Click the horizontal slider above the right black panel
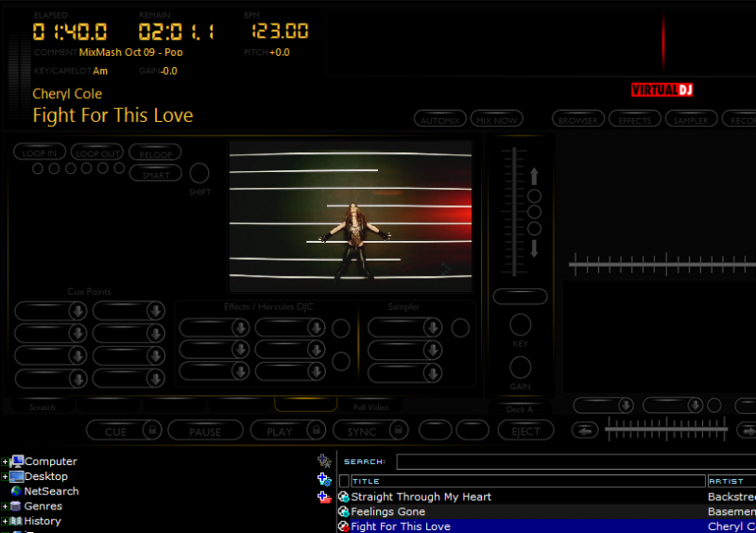Viewport: 756px width, 533px height. coord(662,264)
